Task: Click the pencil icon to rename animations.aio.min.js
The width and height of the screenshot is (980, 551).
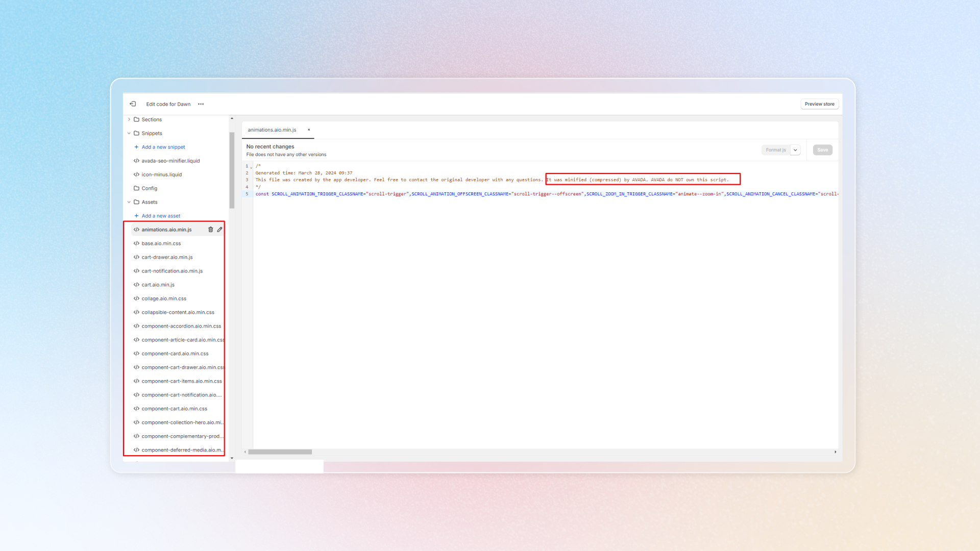Action: click(219, 230)
